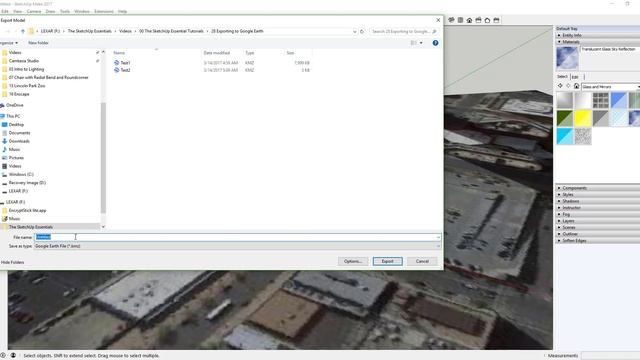Click the File name input field
The image size is (640, 360).
tap(237, 237)
